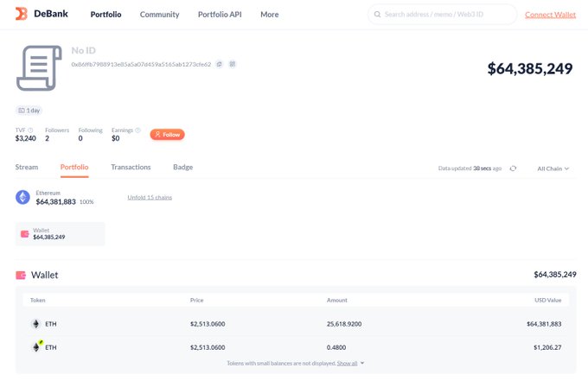This screenshot has height=387, width=588.
Task: Open the Portfolio menu in the top navigation
Action: (105, 15)
